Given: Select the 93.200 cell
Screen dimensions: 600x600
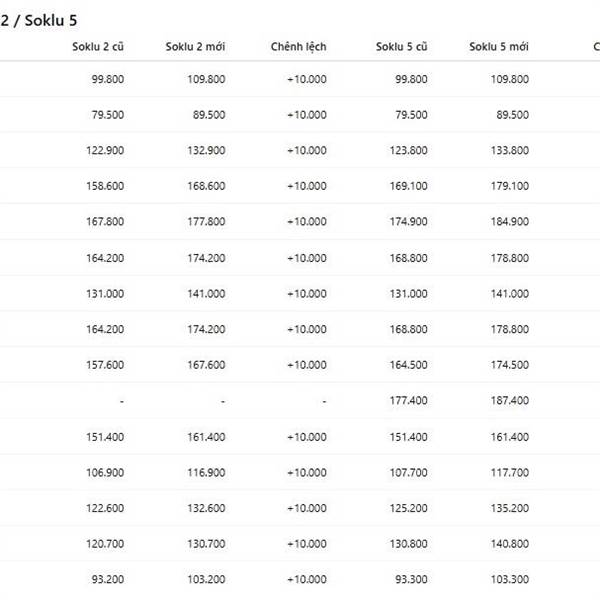Looking at the screenshot, I should (x=108, y=580).
